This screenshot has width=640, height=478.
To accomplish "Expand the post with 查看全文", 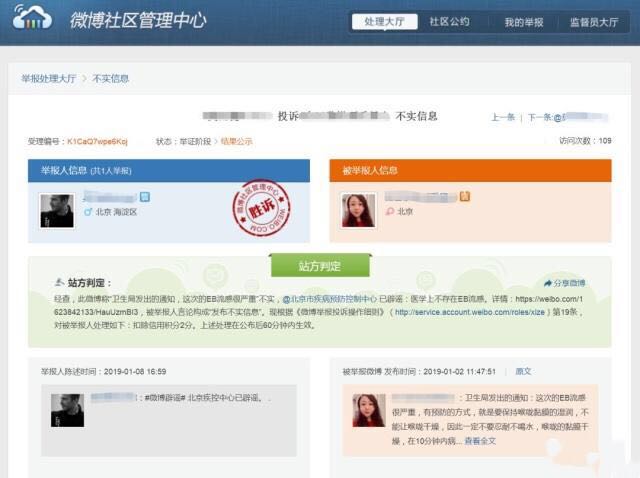I will [x=480, y=441].
